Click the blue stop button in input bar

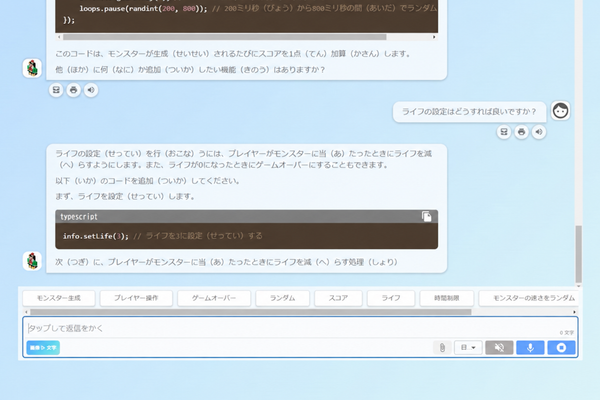(561, 348)
